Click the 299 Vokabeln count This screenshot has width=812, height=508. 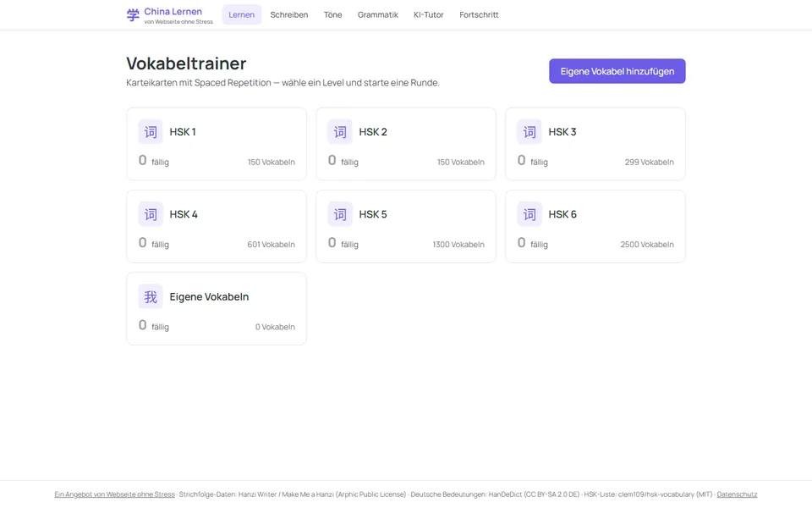click(x=650, y=163)
